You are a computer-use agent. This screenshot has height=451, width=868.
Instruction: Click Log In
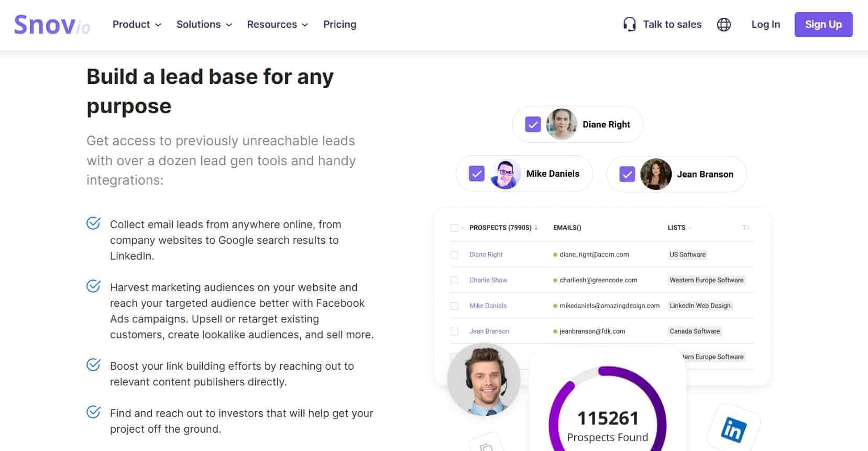(766, 25)
